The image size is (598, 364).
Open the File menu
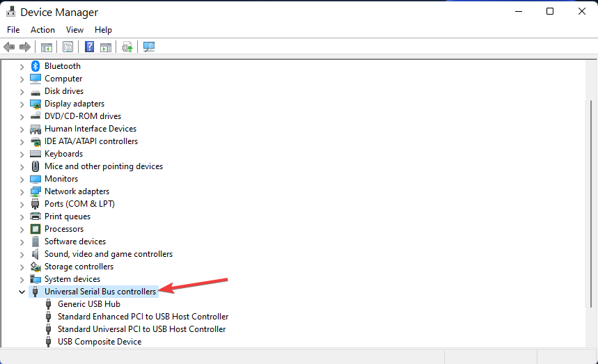[x=13, y=30]
